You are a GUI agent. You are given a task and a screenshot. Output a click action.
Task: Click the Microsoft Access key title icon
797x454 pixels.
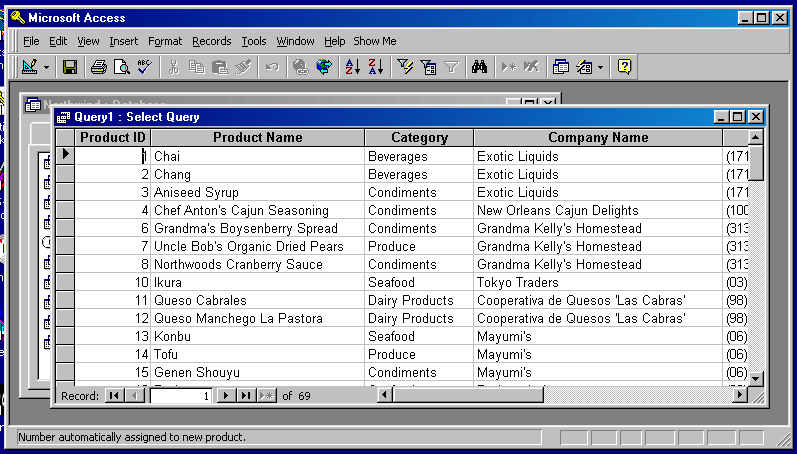point(18,18)
